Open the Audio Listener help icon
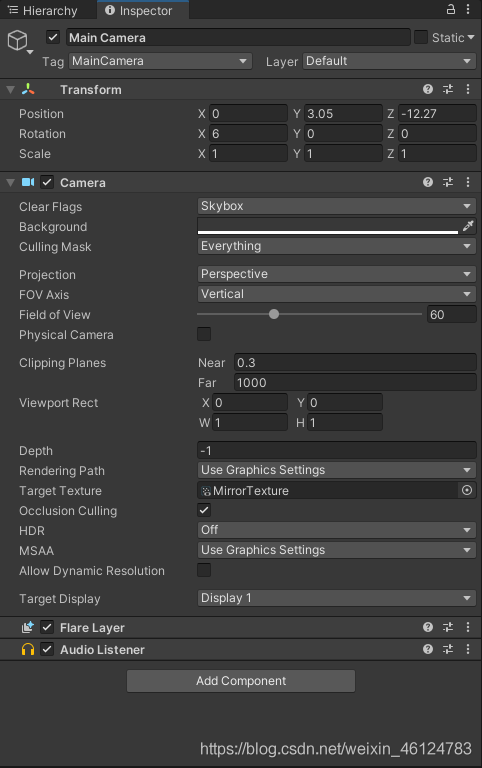482x768 pixels. [x=428, y=649]
